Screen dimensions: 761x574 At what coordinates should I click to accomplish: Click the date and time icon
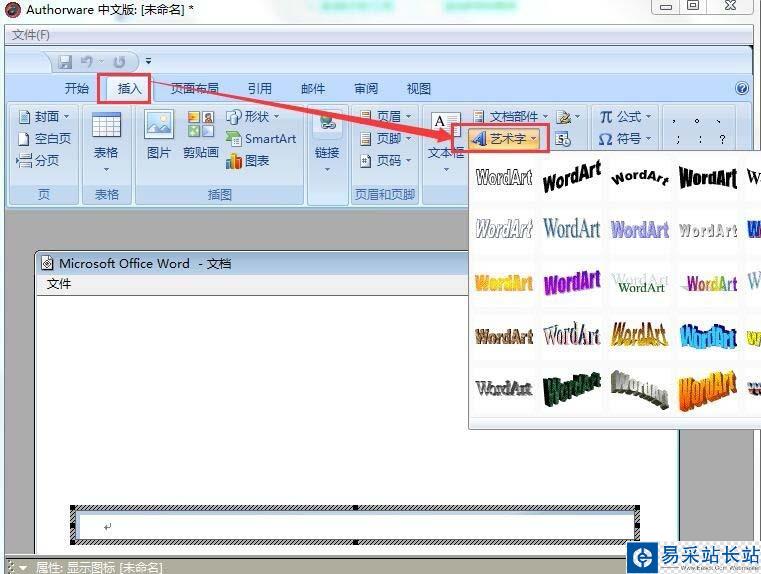pyautogui.click(x=563, y=139)
